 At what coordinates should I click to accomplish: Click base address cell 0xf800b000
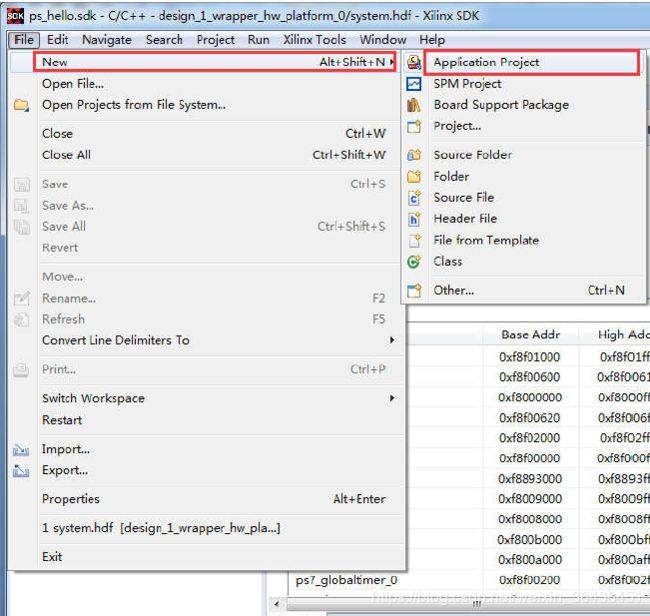click(529, 540)
